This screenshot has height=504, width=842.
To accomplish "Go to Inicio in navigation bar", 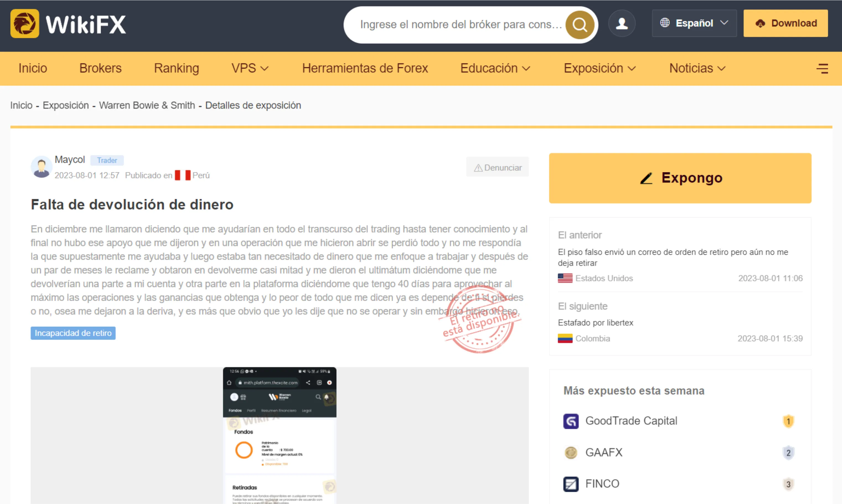I will (x=33, y=68).
